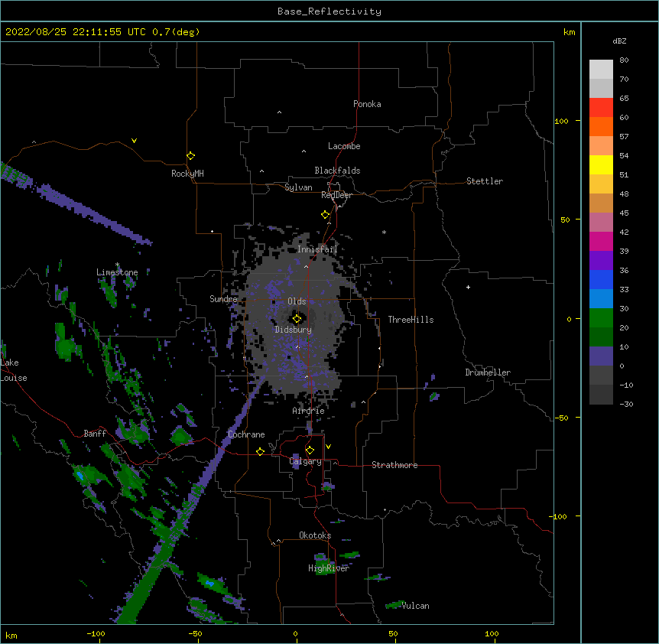
Task: Click the Base_Reflectivity title text
Action: coord(329,11)
